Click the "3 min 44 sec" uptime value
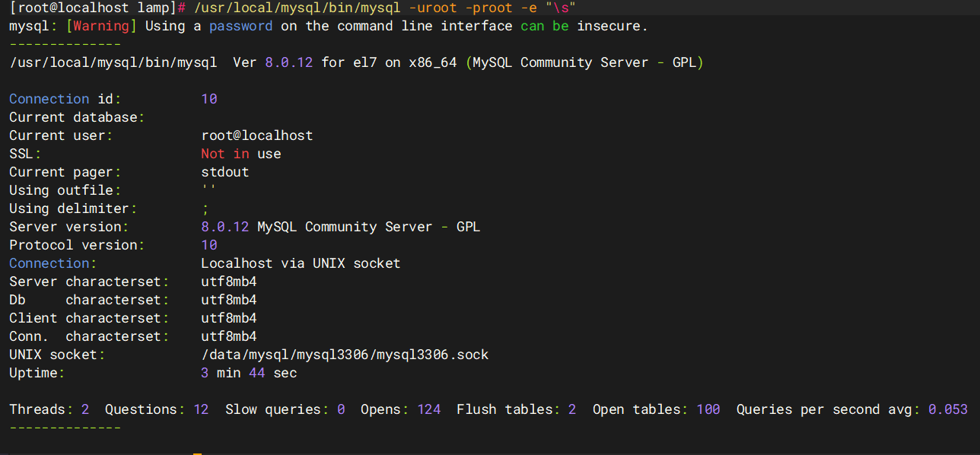 click(x=249, y=373)
